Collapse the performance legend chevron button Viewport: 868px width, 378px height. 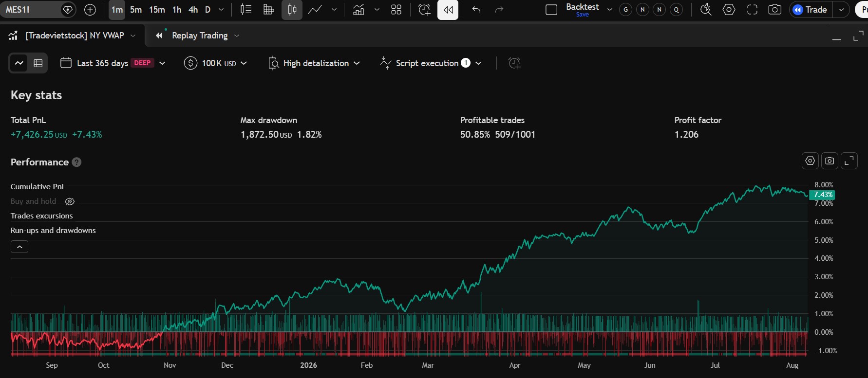click(x=19, y=247)
